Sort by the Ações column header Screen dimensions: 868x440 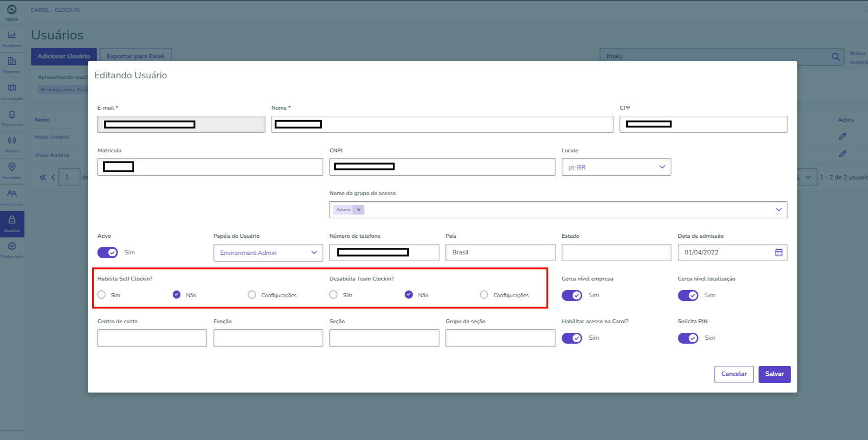[x=849, y=120]
